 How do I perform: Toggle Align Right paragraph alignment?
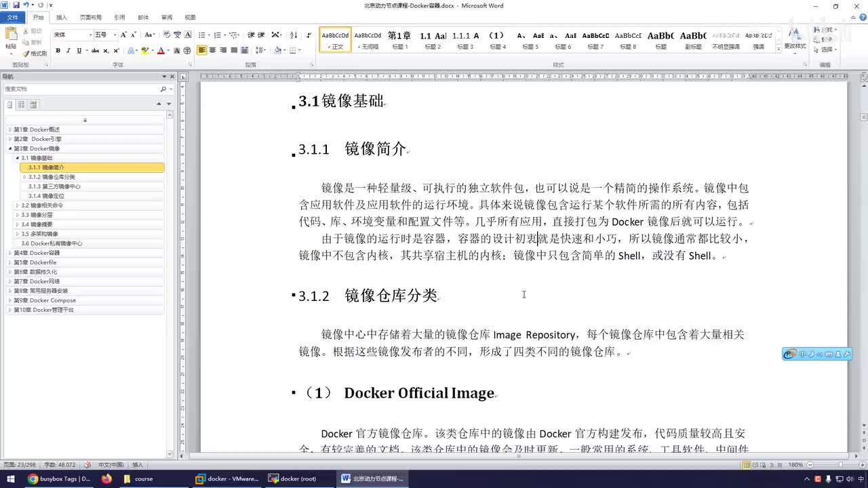click(x=223, y=50)
